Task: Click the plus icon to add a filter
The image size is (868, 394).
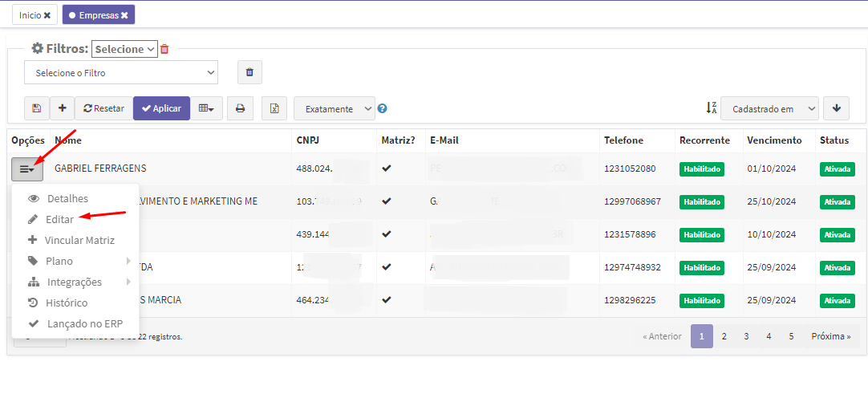Action: click(62, 108)
